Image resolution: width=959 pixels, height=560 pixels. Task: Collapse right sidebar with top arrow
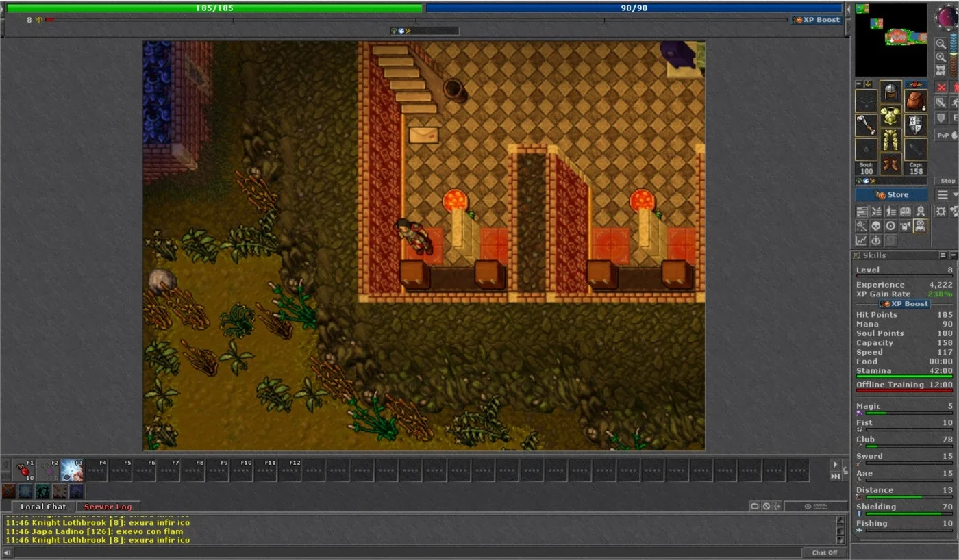(849, 8)
